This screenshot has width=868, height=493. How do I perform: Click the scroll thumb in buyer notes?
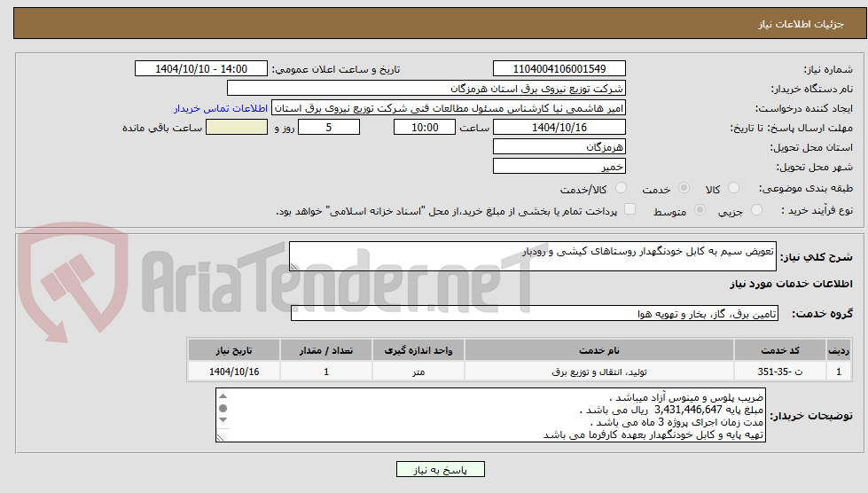223,409
